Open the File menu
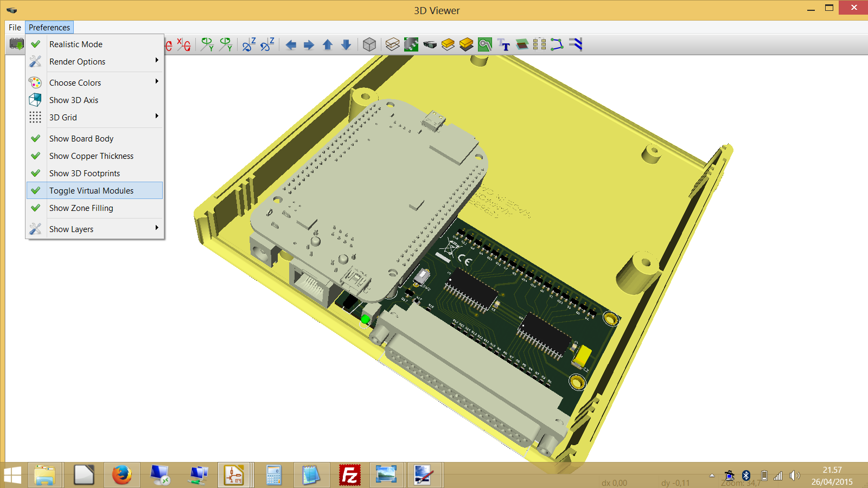Viewport: 868px width, 488px height. click(15, 28)
